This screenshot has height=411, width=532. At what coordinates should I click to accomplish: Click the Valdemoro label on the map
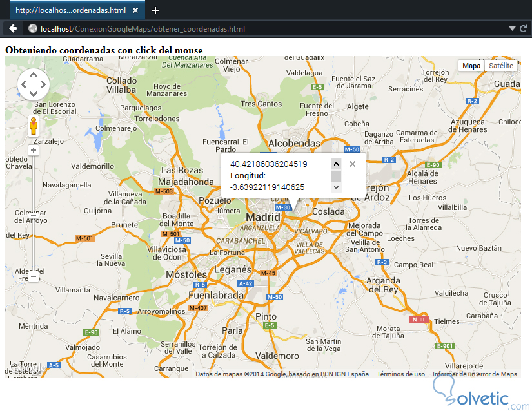(277, 356)
